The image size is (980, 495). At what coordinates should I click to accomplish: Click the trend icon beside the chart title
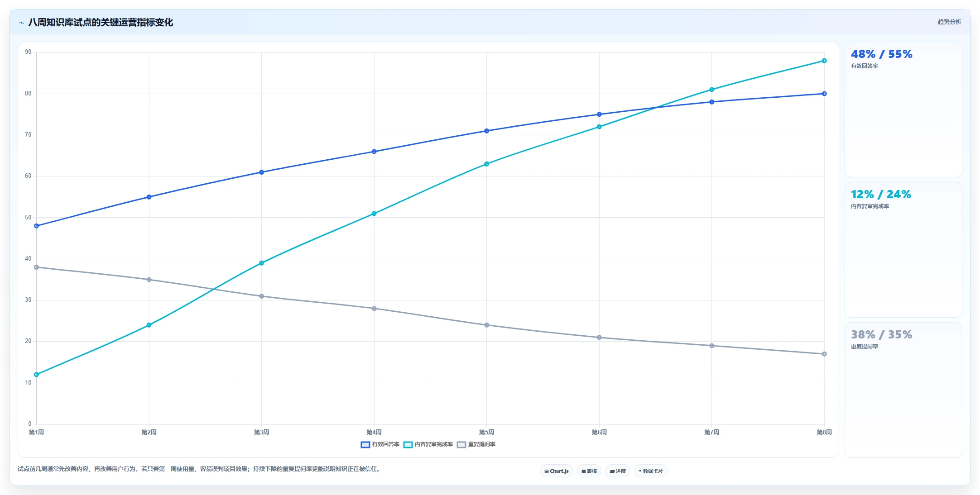[x=21, y=23]
